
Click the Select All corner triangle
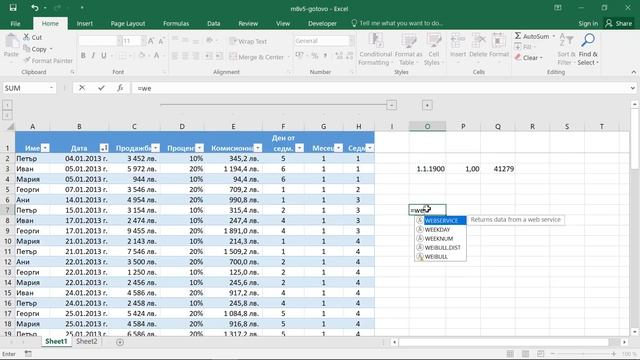(x=9, y=126)
